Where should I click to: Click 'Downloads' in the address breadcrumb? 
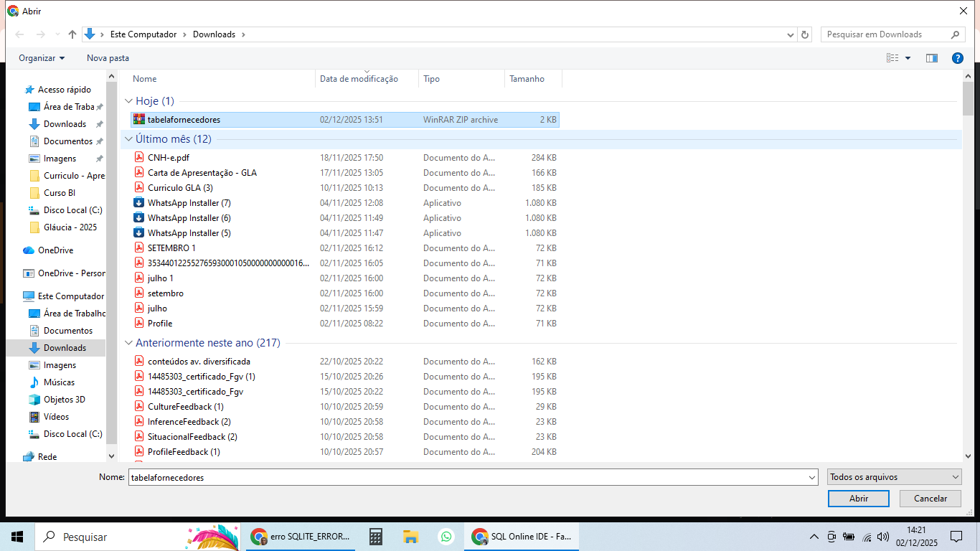pyautogui.click(x=214, y=34)
